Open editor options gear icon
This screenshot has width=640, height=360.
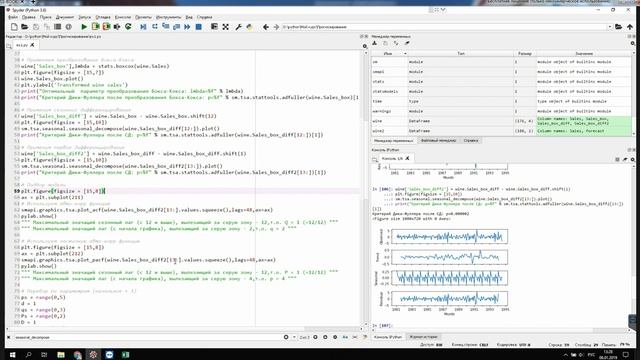tap(365, 46)
